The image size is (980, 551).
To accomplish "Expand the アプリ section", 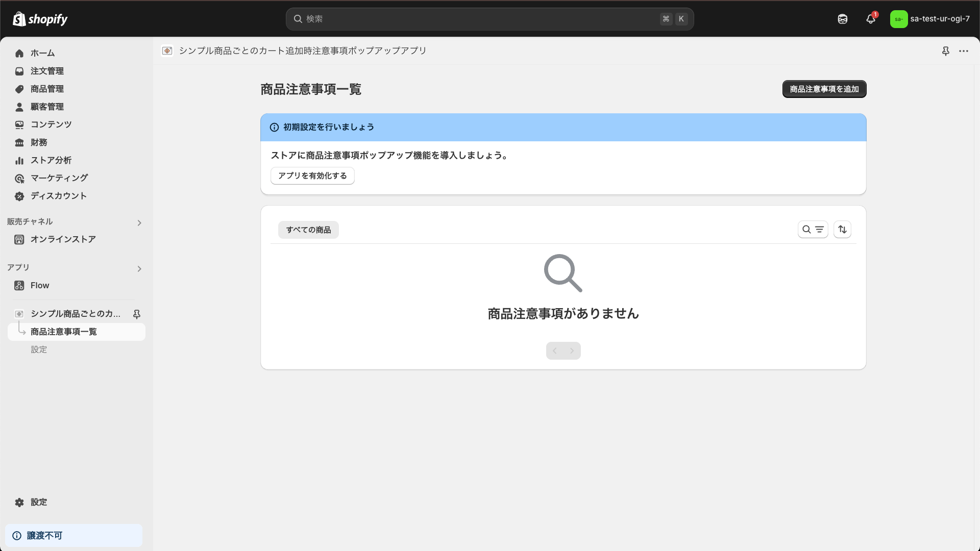I will click(x=139, y=269).
